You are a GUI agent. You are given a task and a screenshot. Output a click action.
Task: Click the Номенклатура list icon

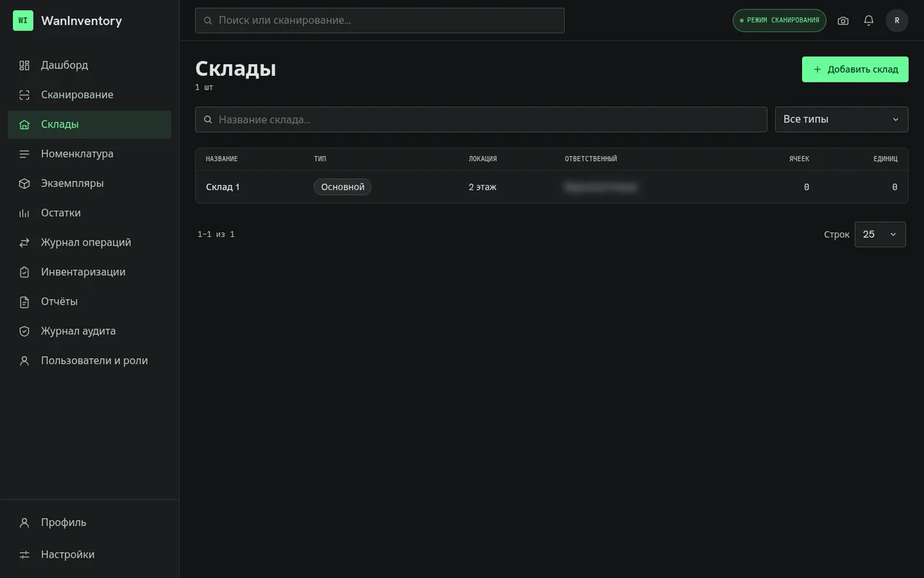click(25, 154)
